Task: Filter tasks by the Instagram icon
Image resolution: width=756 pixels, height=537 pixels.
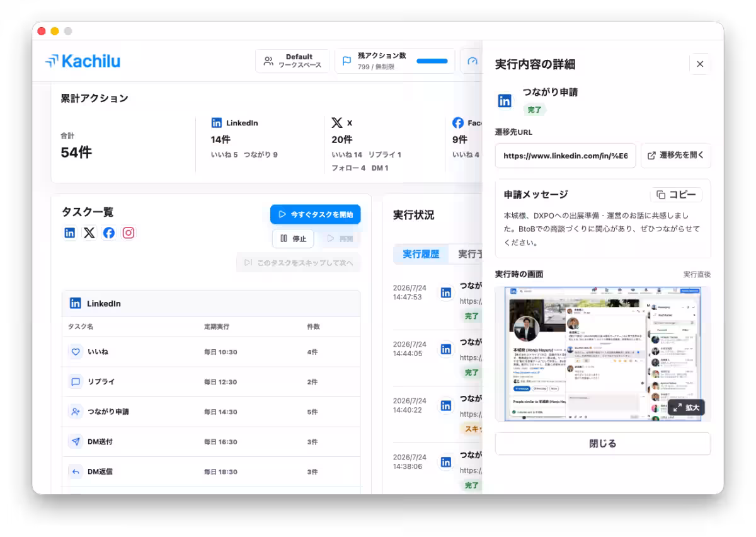Action: coord(129,233)
